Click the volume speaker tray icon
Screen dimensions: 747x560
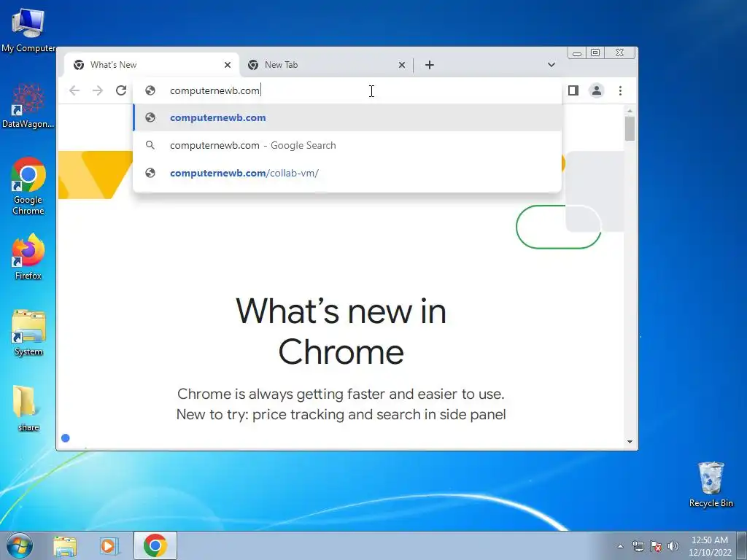tap(673, 546)
